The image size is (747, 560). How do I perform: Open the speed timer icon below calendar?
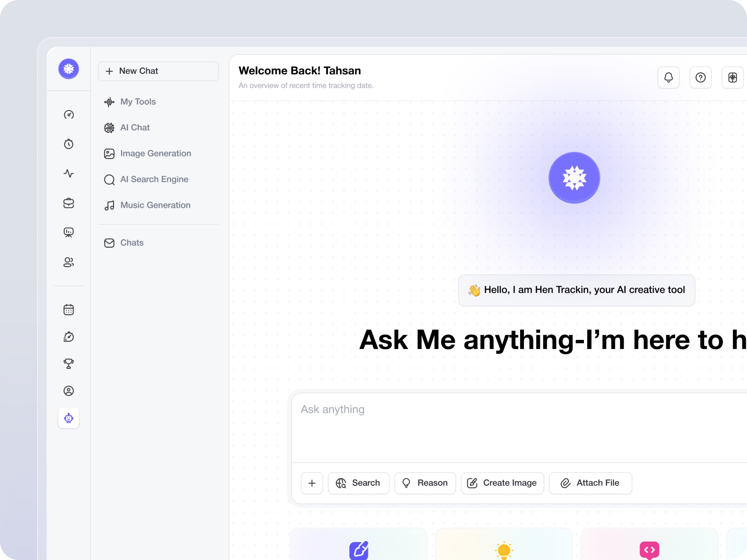[68, 337]
